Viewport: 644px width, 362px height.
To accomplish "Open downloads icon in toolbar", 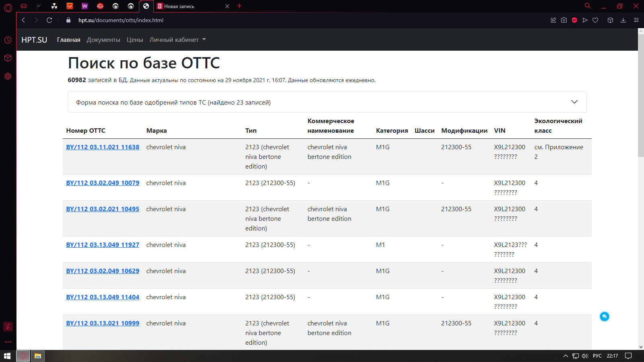I will [x=623, y=20].
